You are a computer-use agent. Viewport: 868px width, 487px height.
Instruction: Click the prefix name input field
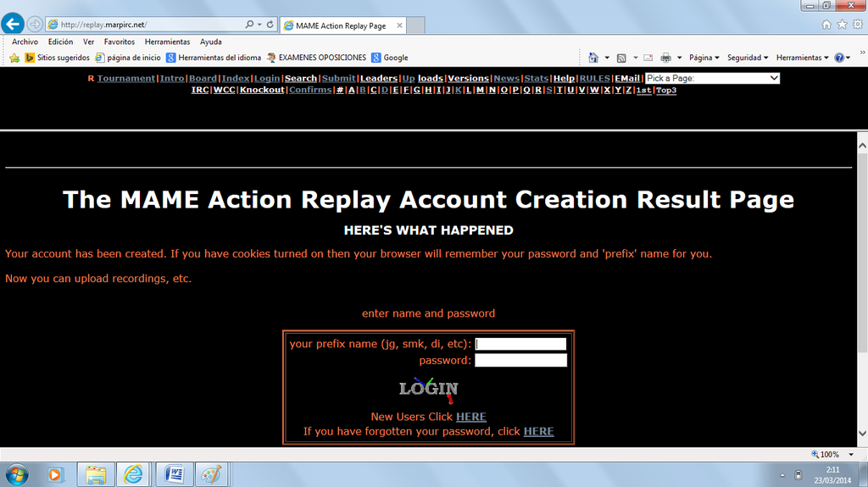tap(521, 344)
